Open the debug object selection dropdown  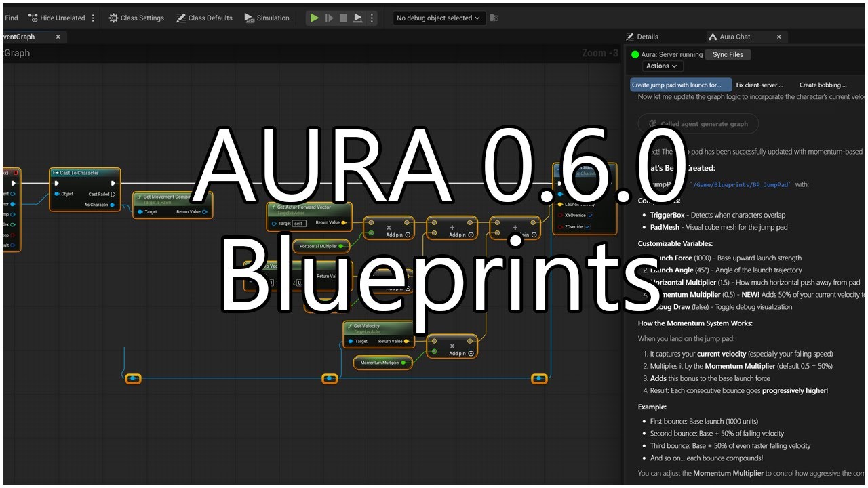[x=439, y=18]
